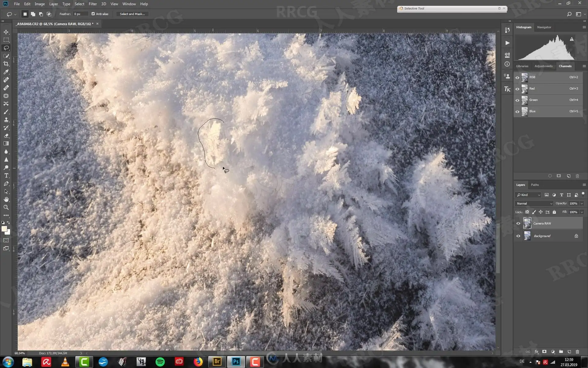This screenshot has height=368, width=588.
Task: Click the Feather input field
Action: pyautogui.click(x=80, y=14)
